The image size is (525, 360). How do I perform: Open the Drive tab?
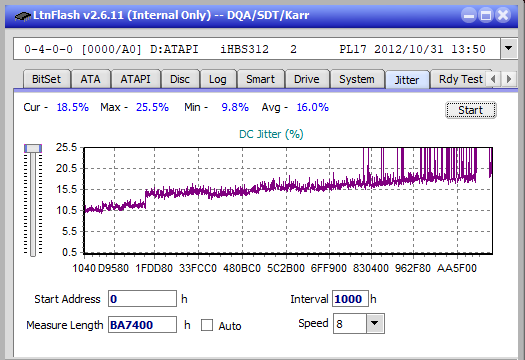tap(307, 79)
